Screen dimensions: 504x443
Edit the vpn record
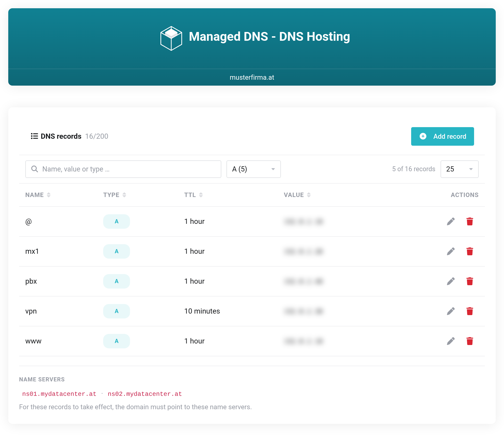451,311
